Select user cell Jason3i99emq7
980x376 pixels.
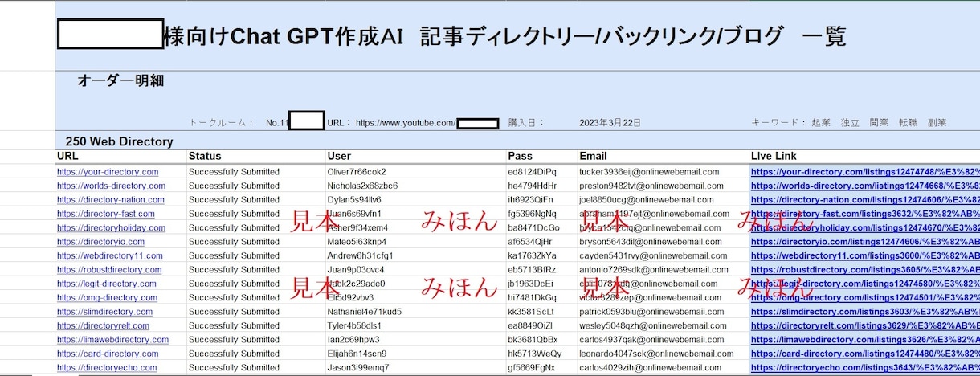(x=357, y=368)
